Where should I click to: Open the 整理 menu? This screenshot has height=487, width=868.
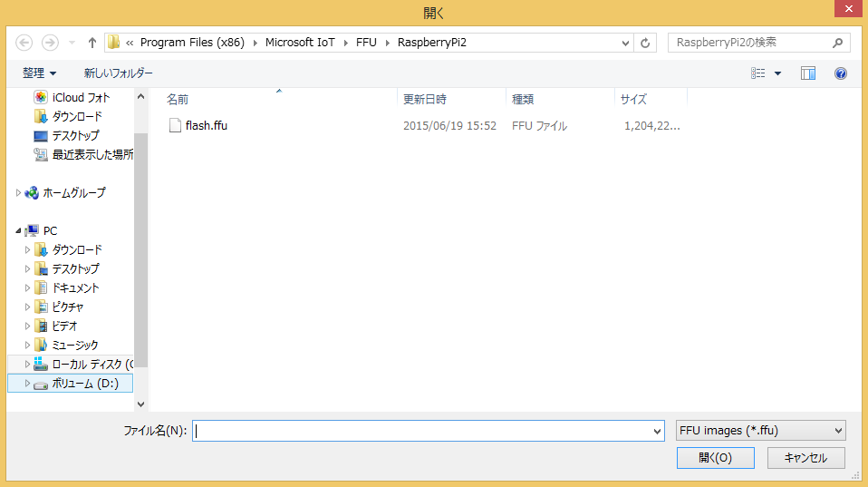(39, 73)
